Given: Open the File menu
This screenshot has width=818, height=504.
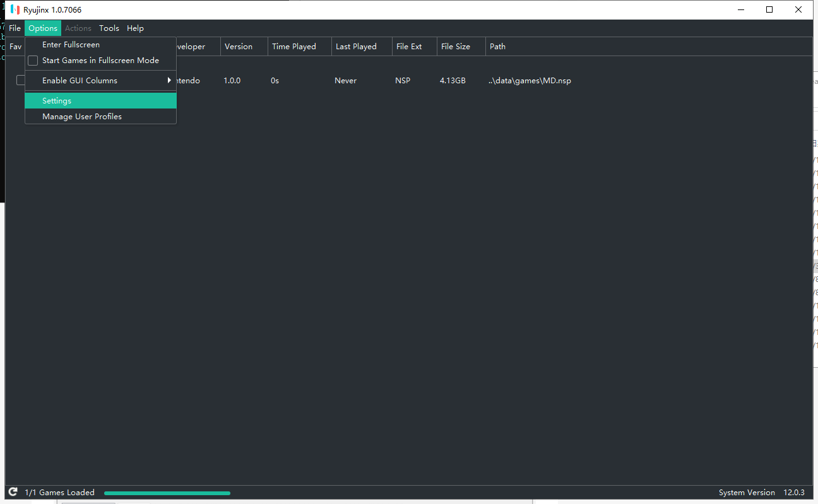Looking at the screenshot, I should (x=15, y=28).
